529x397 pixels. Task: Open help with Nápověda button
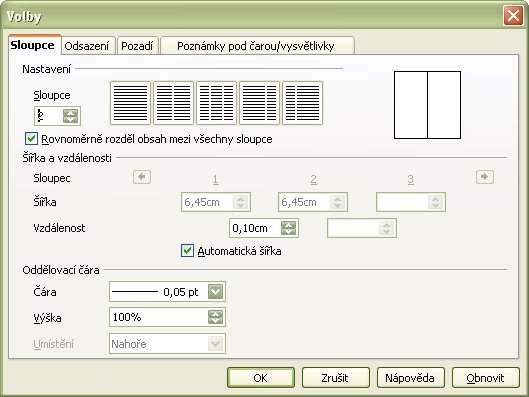[x=411, y=378]
